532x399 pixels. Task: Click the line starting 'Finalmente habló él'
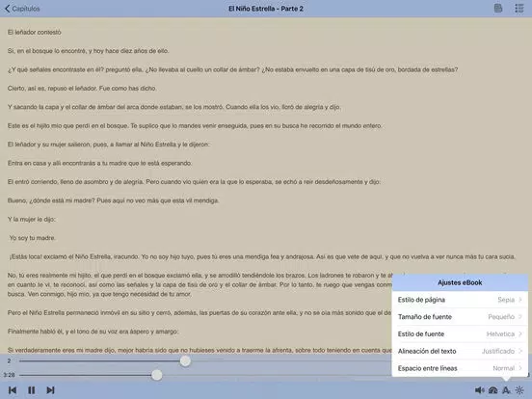point(93,332)
